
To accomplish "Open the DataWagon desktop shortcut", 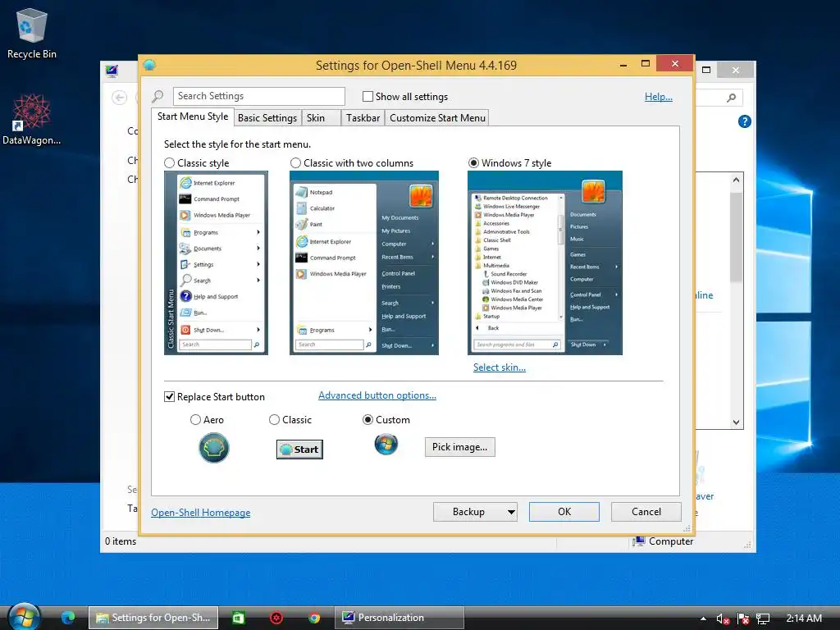I will [x=32, y=120].
